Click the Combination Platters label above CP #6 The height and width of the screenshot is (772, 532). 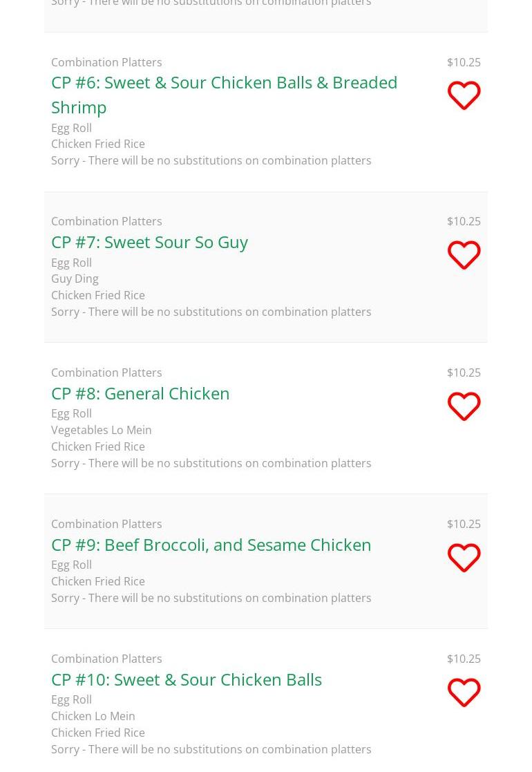pos(106,62)
